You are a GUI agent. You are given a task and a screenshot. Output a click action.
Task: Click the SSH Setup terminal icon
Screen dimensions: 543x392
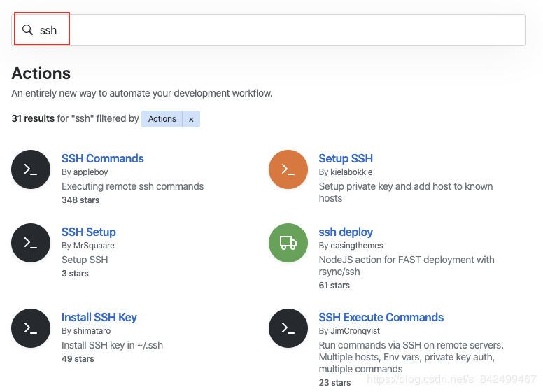31,243
